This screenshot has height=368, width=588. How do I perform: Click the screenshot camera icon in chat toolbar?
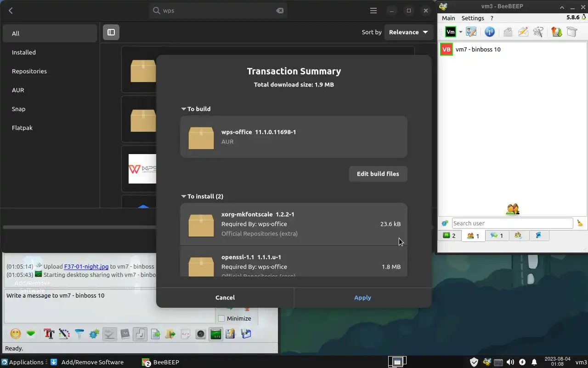click(x=201, y=333)
